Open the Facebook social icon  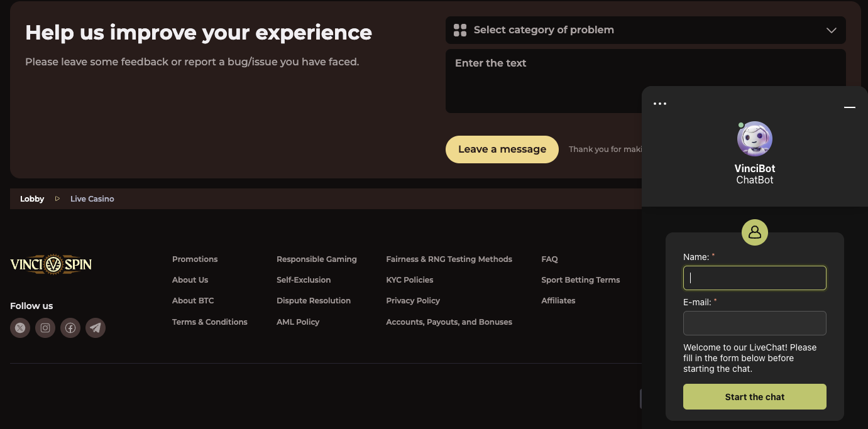[x=70, y=328]
